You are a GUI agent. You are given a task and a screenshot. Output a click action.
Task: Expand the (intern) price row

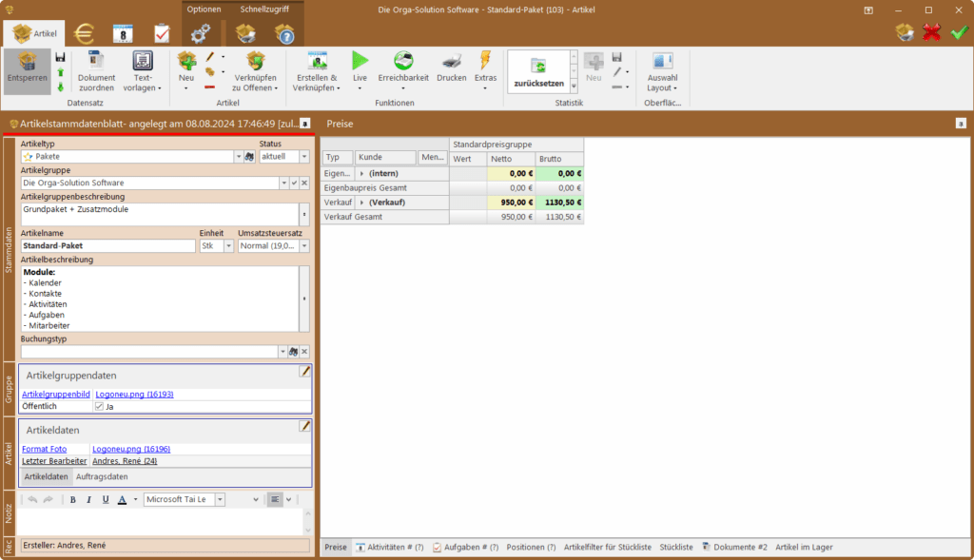click(361, 174)
